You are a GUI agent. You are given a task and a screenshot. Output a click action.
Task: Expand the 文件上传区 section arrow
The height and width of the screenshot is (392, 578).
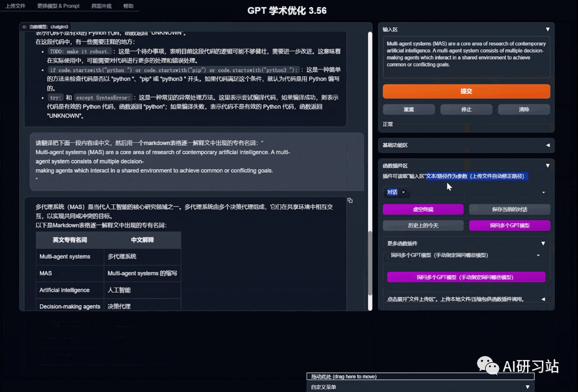(x=543, y=299)
